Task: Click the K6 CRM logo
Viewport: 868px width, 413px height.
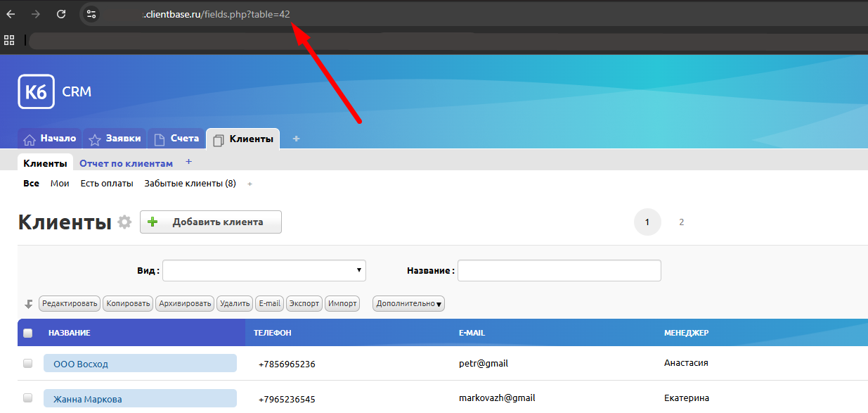Action: click(x=37, y=91)
